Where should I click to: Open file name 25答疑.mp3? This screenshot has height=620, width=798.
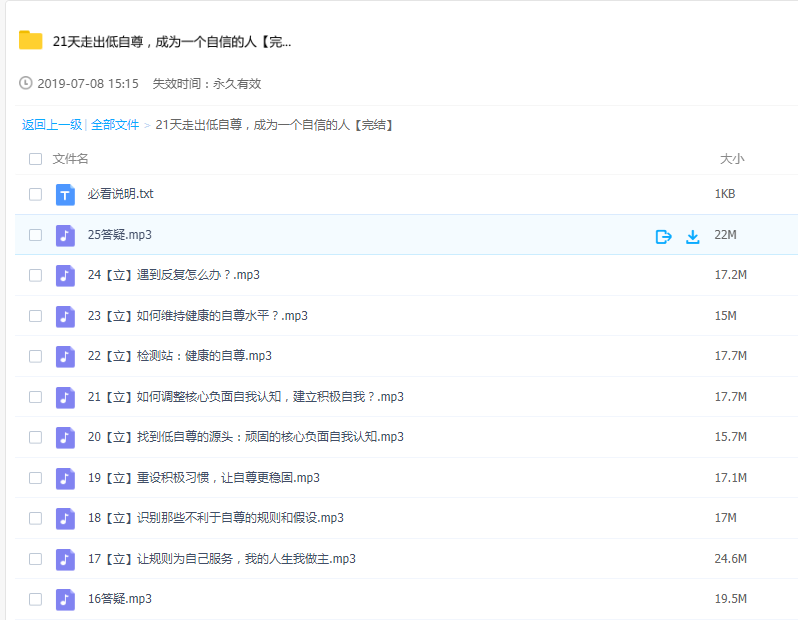click(120, 235)
